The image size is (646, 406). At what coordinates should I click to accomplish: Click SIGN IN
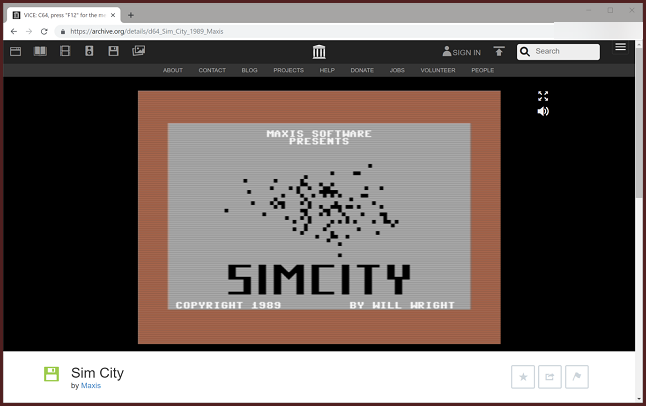click(x=462, y=52)
